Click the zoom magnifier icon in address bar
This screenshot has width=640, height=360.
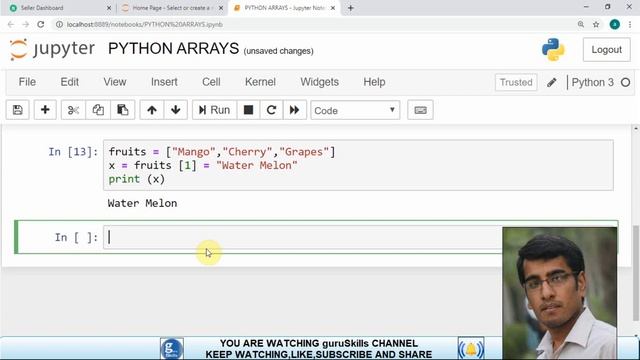(580, 24)
